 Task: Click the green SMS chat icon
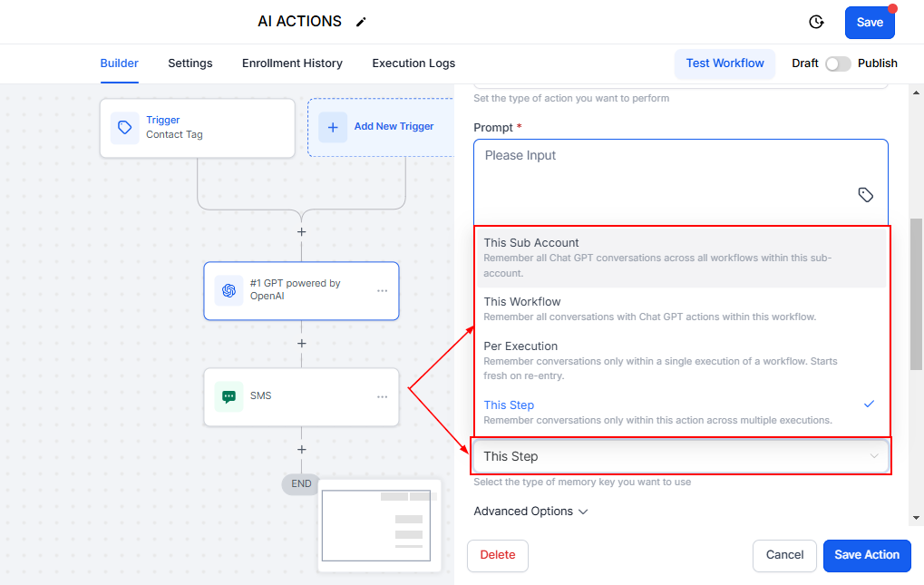(229, 396)
